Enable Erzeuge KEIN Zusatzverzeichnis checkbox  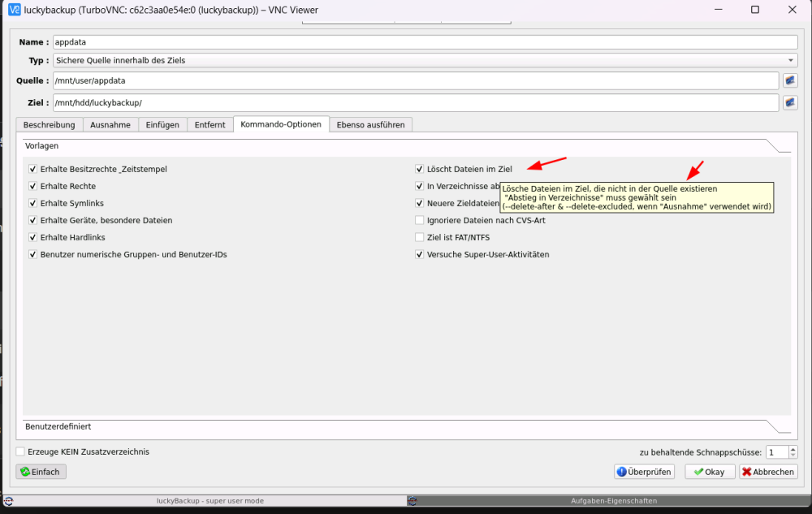point(20,451)
